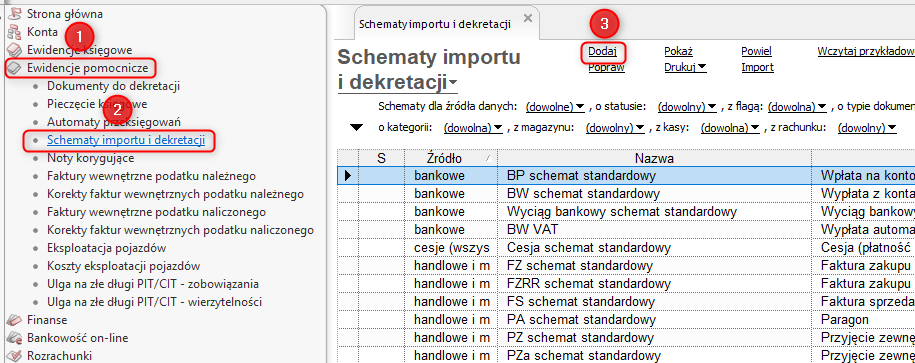The width and height of the screenshot is (915, 363).
Task: Open the Bankowość on-line icon
Action: 14,338
